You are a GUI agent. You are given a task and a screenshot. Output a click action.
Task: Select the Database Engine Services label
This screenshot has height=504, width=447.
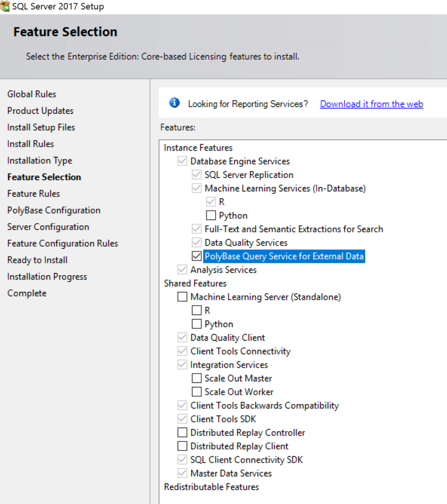click(240, 161)
